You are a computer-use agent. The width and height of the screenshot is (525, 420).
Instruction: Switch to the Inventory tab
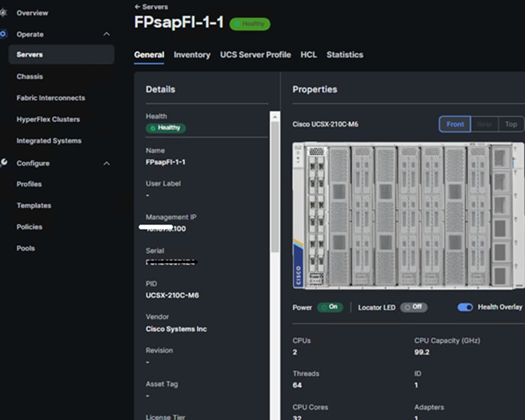(x=192, y=55)
